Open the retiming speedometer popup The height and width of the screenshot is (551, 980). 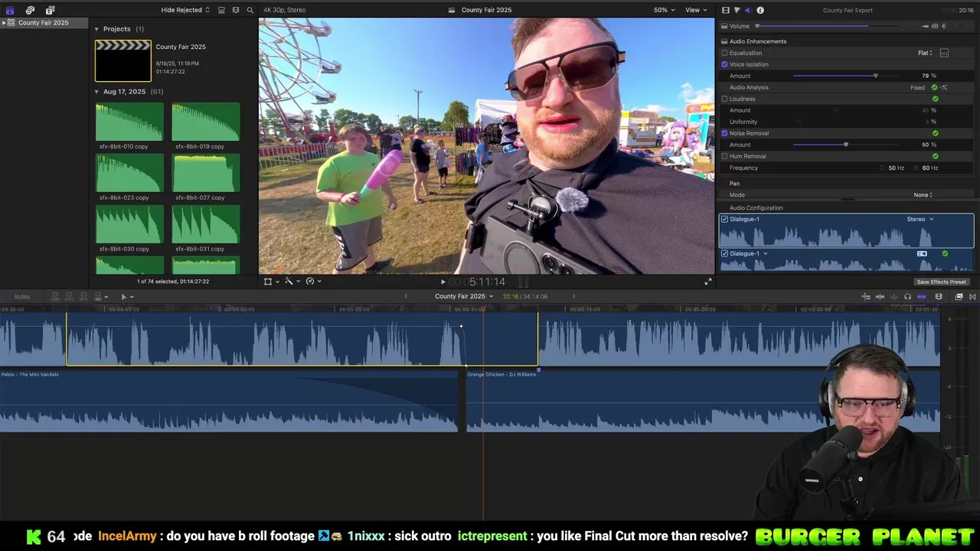click(x=312, y=282)
